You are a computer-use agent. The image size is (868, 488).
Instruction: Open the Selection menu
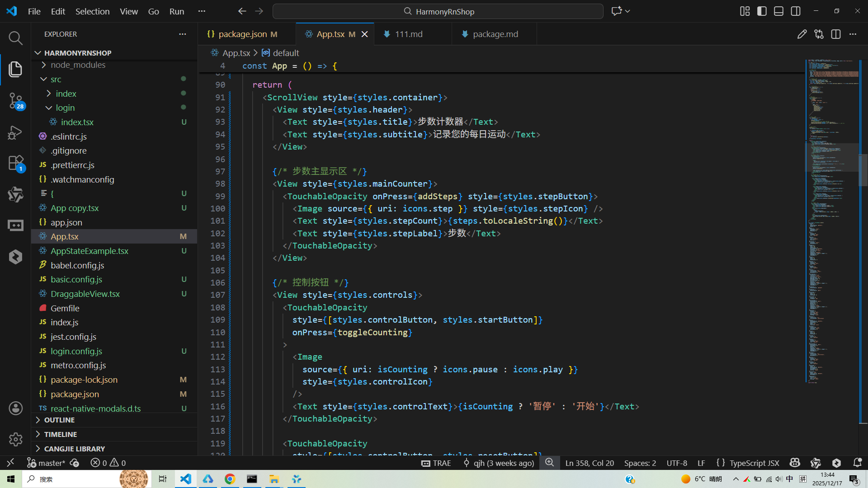[92, 11]
